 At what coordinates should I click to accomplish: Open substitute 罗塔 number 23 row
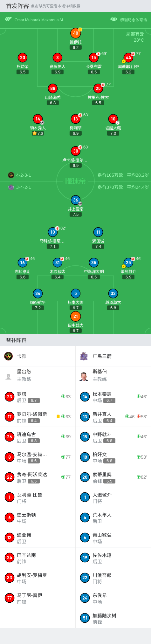(38, 397)
